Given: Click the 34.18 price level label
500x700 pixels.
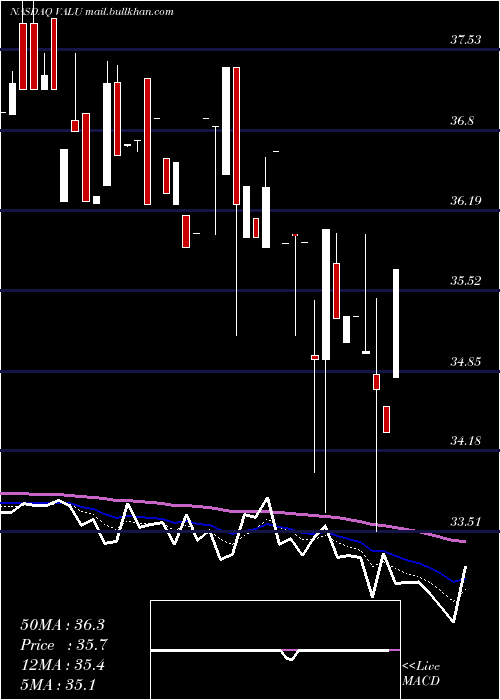Looking at the screenshot, I should click(465, 441).
